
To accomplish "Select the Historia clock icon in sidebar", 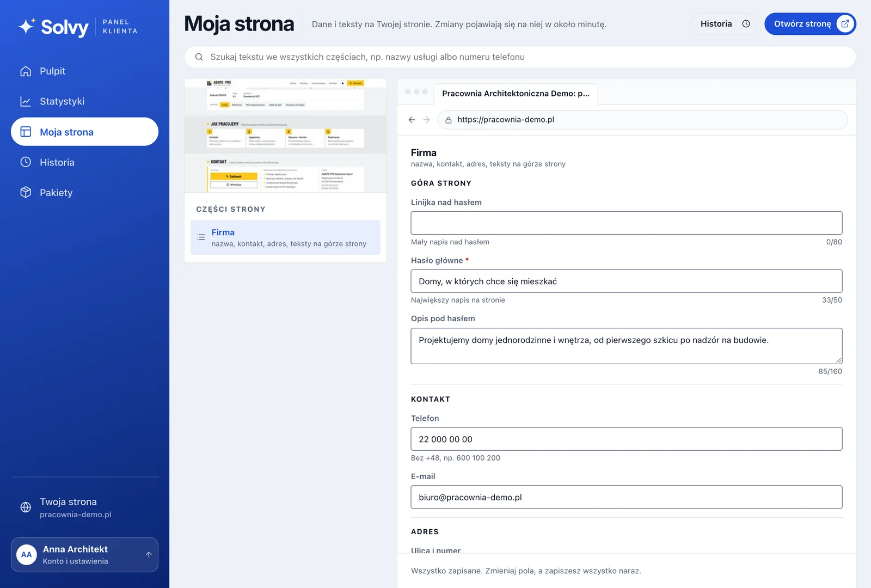I will 26,162.
